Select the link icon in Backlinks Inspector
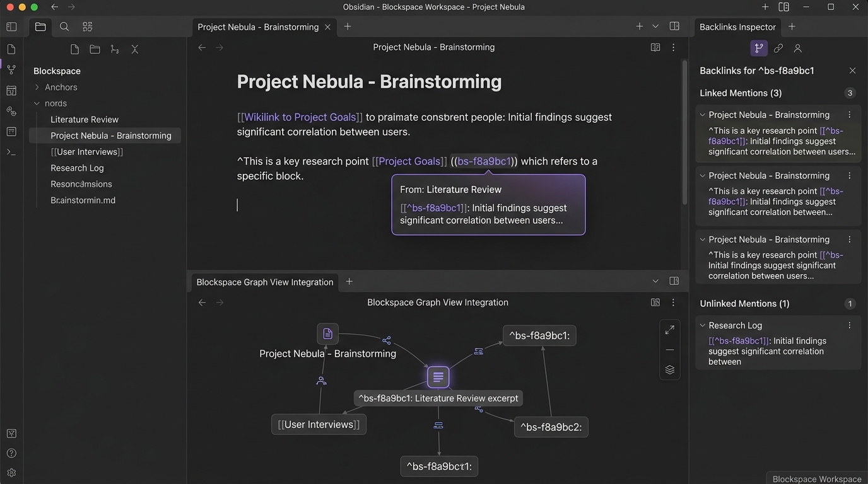The width and height of the screenshot is (868, 484). (x=778, y=48)
